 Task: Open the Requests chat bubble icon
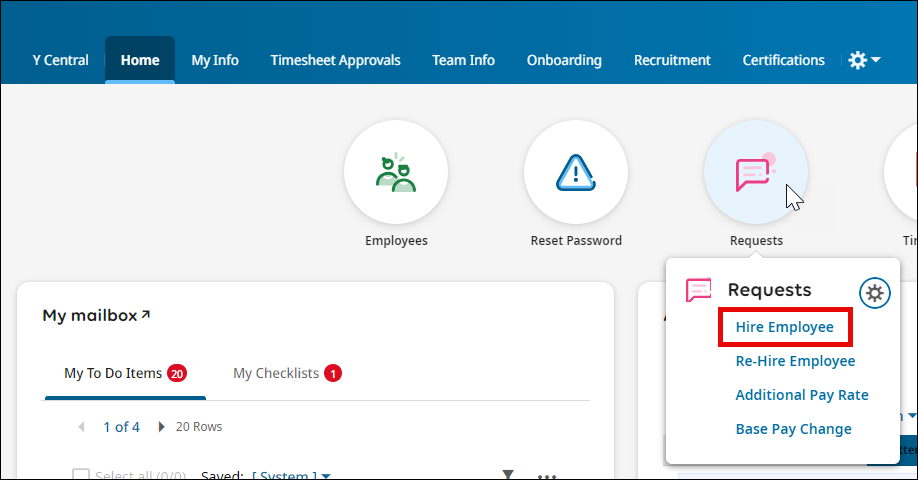tap(756, 172)
